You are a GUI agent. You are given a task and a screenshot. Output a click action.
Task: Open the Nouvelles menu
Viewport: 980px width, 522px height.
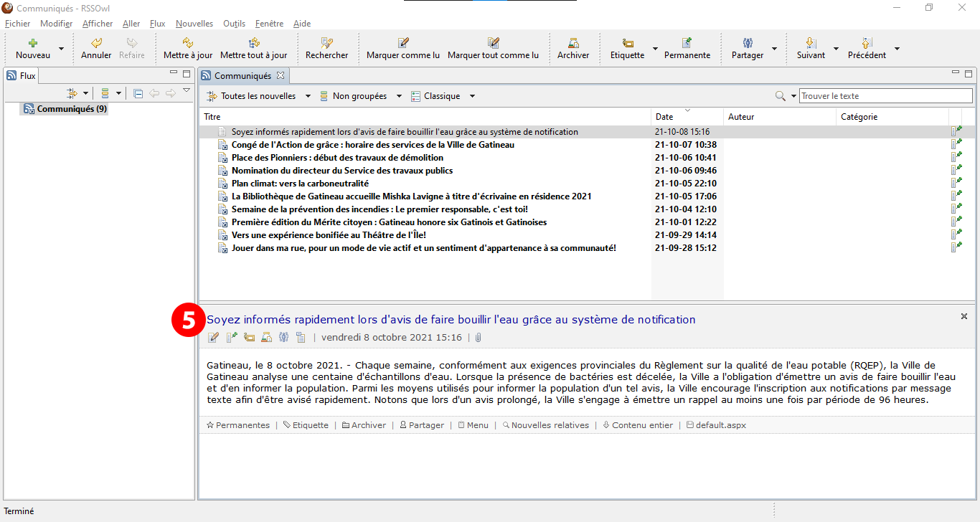194,24
